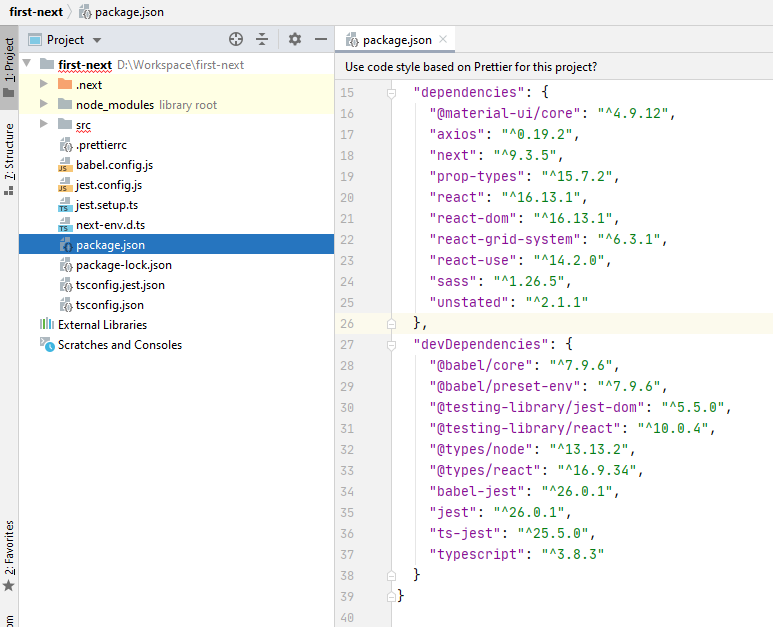Select tsconfig.jest.json file
The width and height of the screenshot is (773, 627).
click(120, 285)
